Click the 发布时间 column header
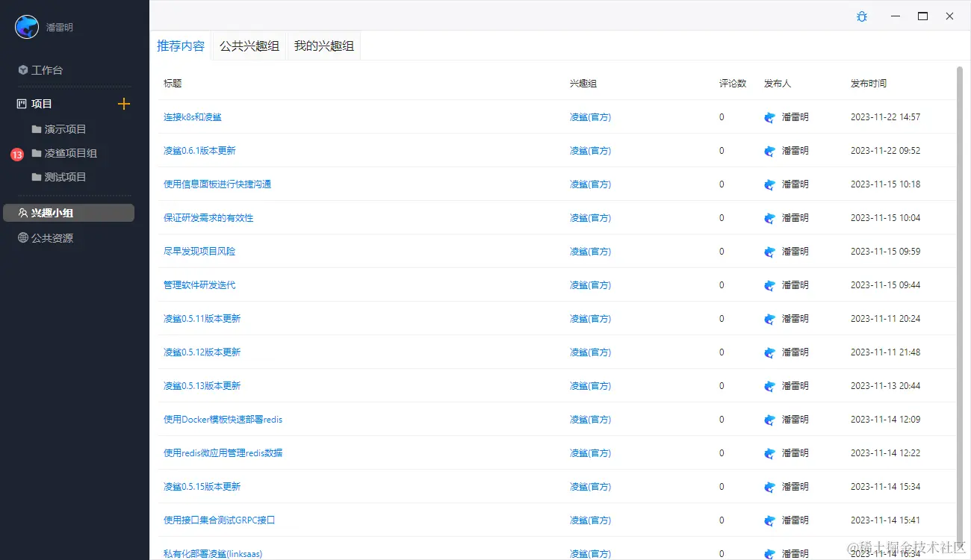 pyautogui.click(x=869, y=84)
